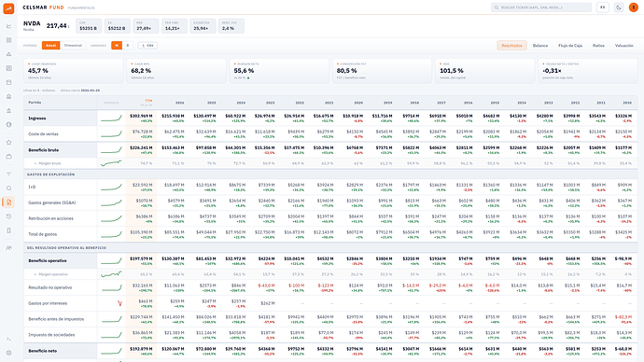The height and width of the screenshot is (362, 644).
Task: Select the B units toggle
Action: [127, 46]
